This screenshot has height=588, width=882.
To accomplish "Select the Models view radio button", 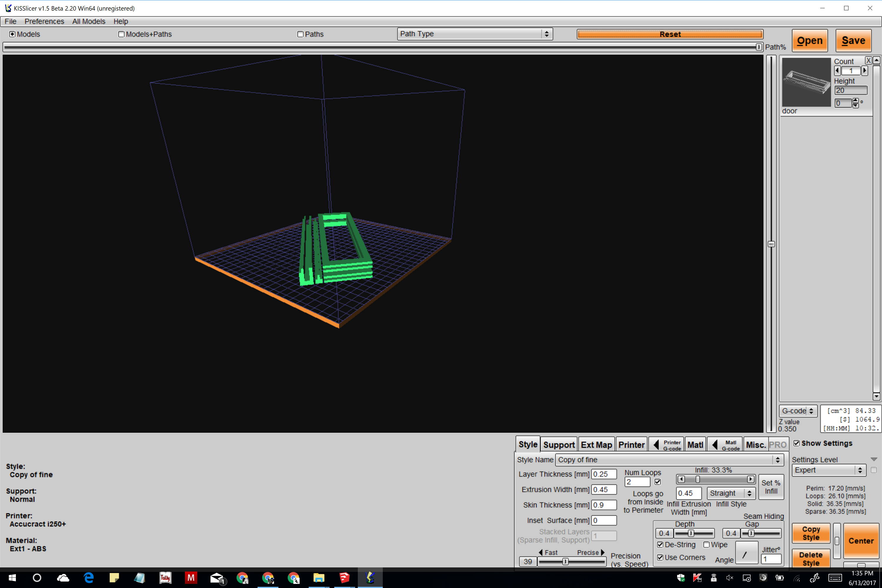I will (x=12, y=34).
